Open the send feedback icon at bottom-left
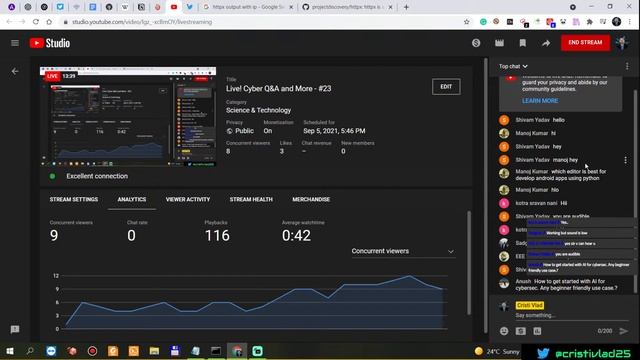The width and height of the screenshot is (640, 360). [15, 329]
